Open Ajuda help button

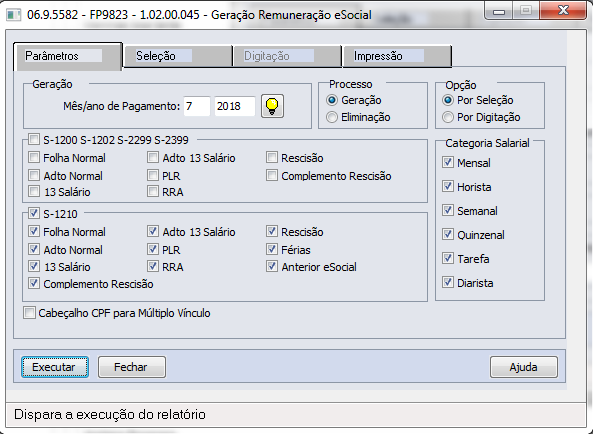coord(524,367)
